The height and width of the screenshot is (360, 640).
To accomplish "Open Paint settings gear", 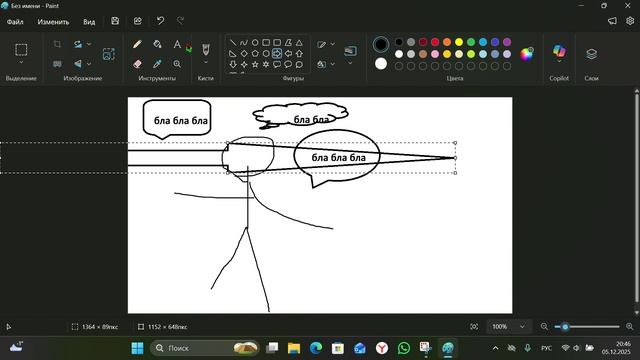I will pos(630,21).
